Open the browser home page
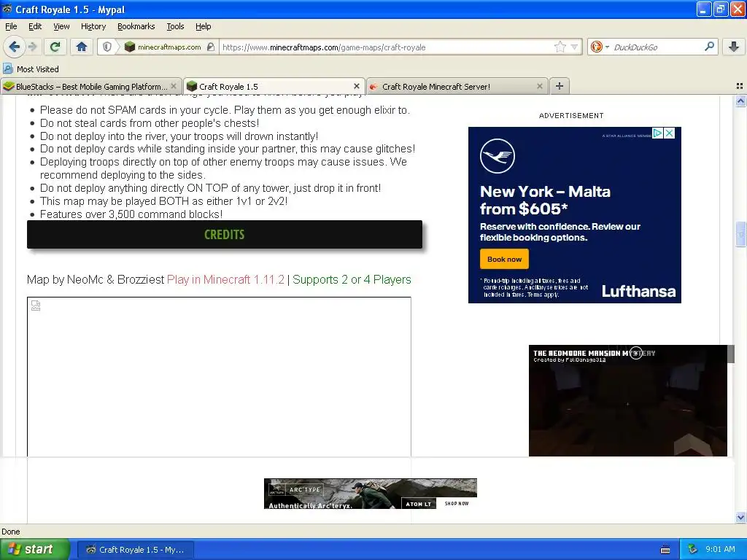 pyautogui.click(x=82, y=47)
